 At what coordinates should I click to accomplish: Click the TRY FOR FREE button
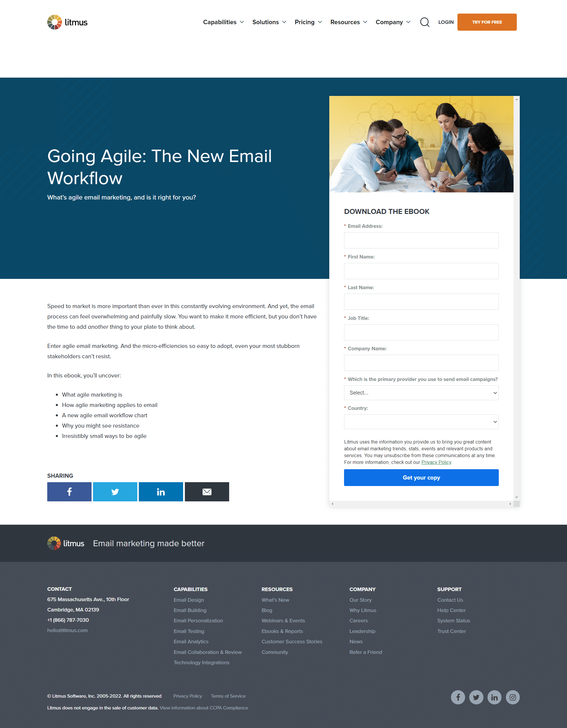point(487,22)
